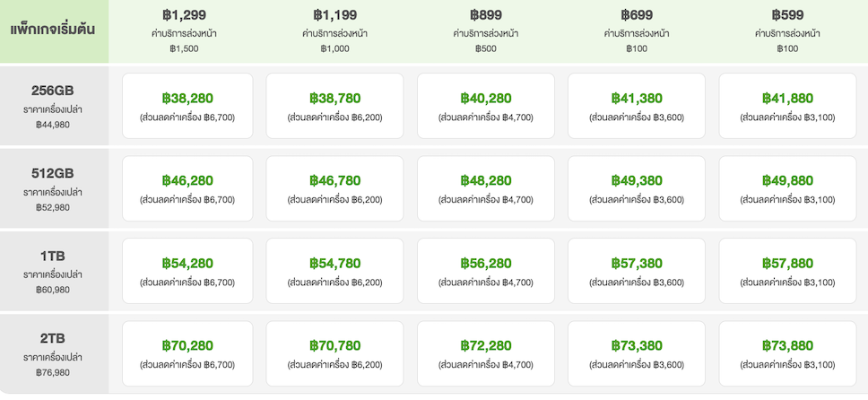Select the ฿70,280 card for 2TB
The image size is (868, 400).
[187, 353]
